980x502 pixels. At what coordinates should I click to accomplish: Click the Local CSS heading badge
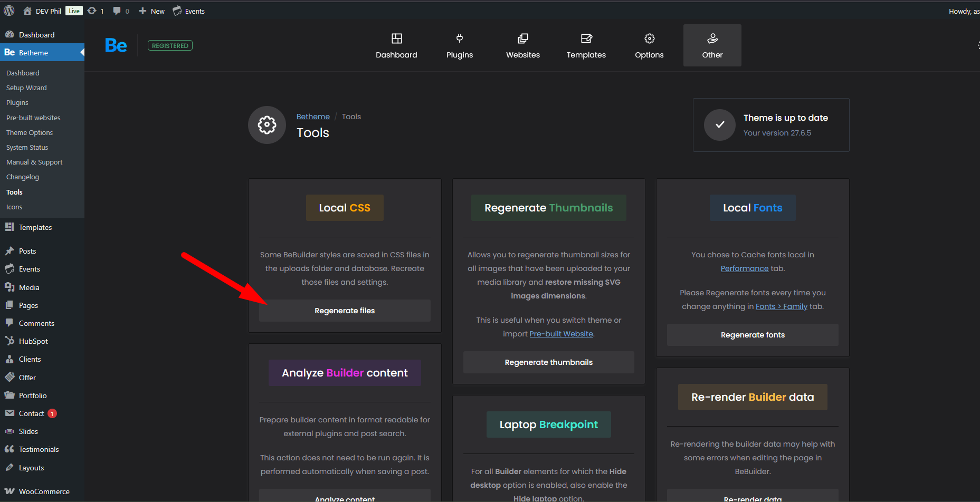tap(345, 208)
